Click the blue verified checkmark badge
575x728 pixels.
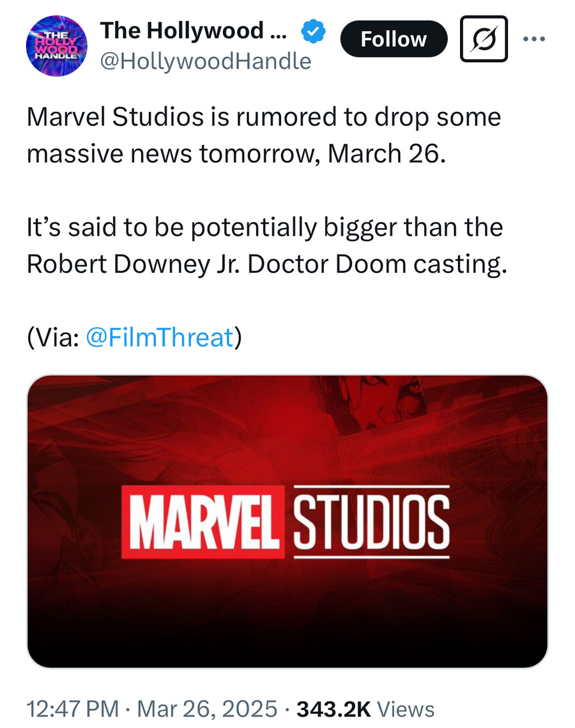point(312,31)
